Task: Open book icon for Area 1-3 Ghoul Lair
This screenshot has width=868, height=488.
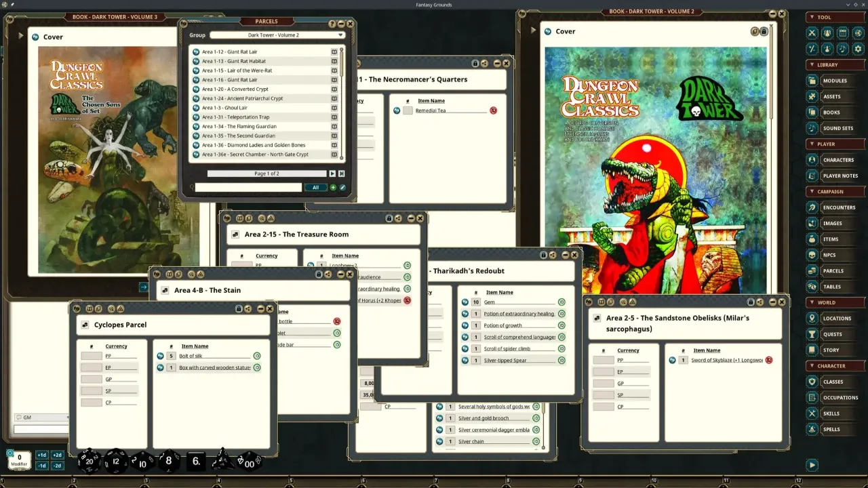Action: 334,108
